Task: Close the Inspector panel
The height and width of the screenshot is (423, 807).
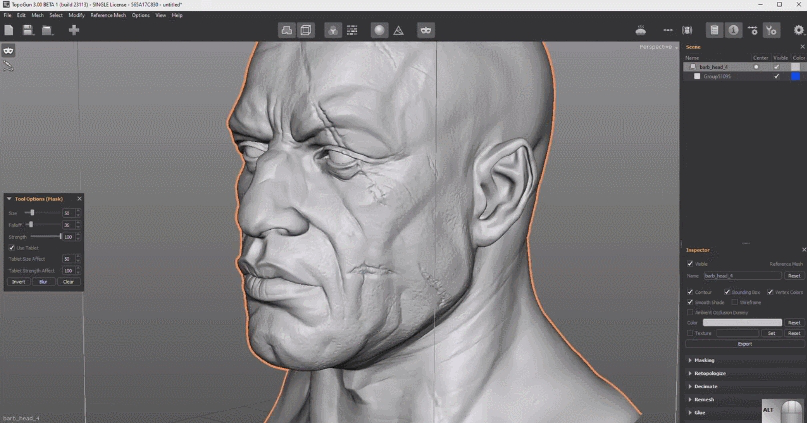Action: pos(804,250)
